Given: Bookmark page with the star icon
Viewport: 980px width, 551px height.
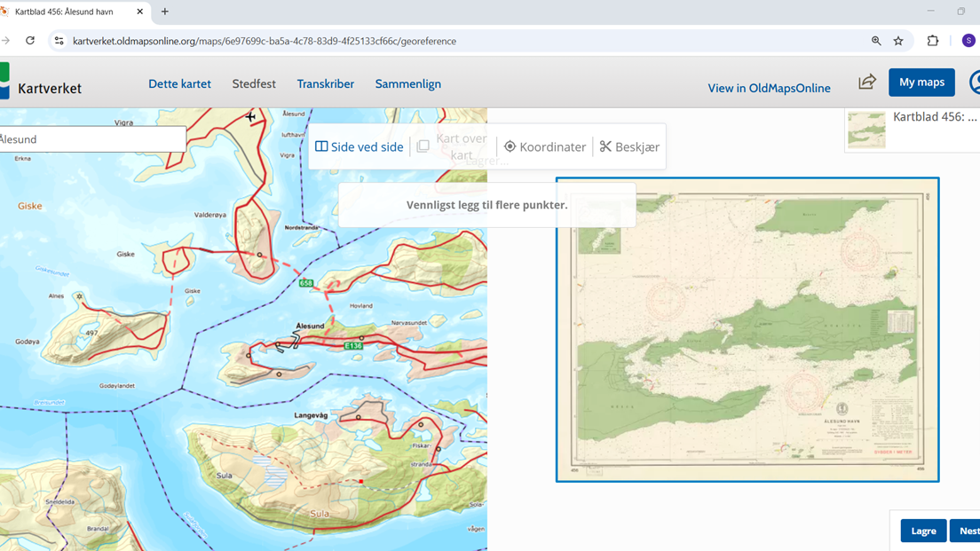Looking at the screenshot, I should click(898, 41).
